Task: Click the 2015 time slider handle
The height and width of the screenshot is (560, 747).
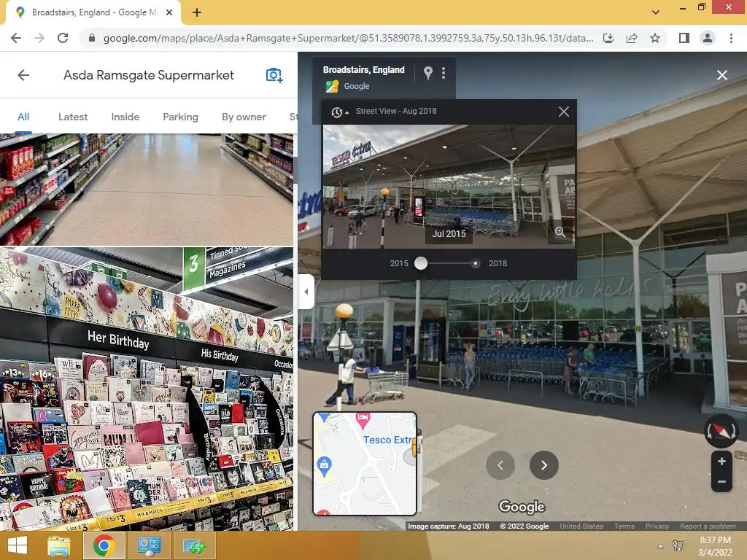Action: 421,263
